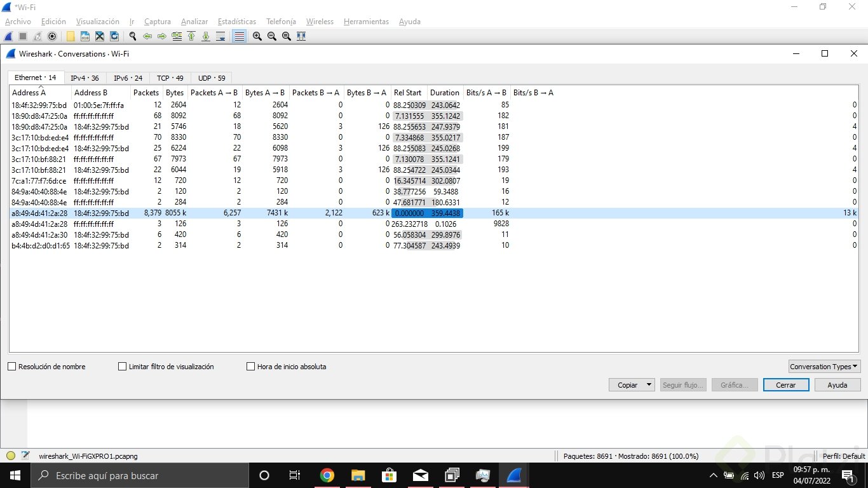Toggle packet colorization in the toolbar

click(x=239, y=36)
